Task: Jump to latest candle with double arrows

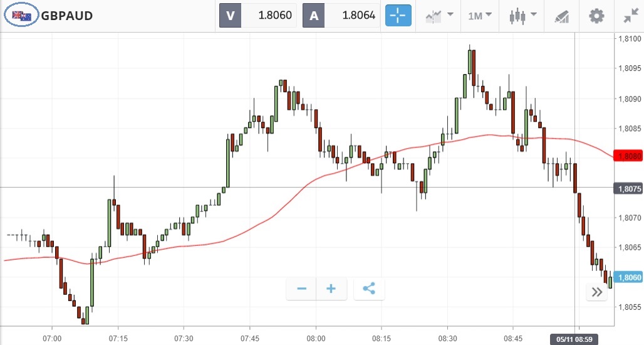Action: click(596, 292)
